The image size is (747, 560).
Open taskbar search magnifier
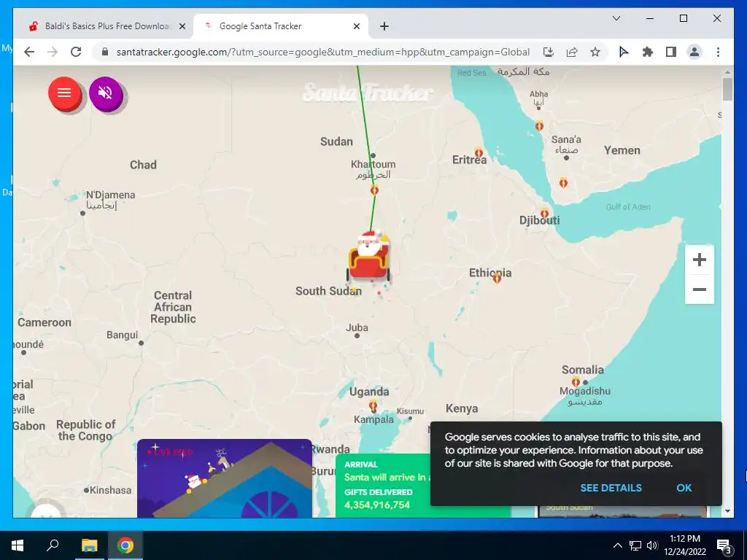point(53,545)
